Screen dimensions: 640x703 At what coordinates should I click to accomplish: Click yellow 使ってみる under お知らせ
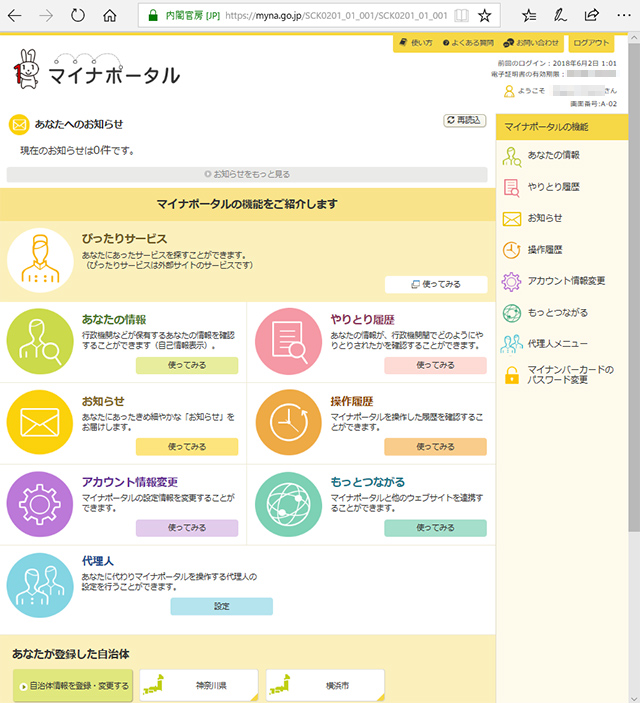click(x=187, y=447)
